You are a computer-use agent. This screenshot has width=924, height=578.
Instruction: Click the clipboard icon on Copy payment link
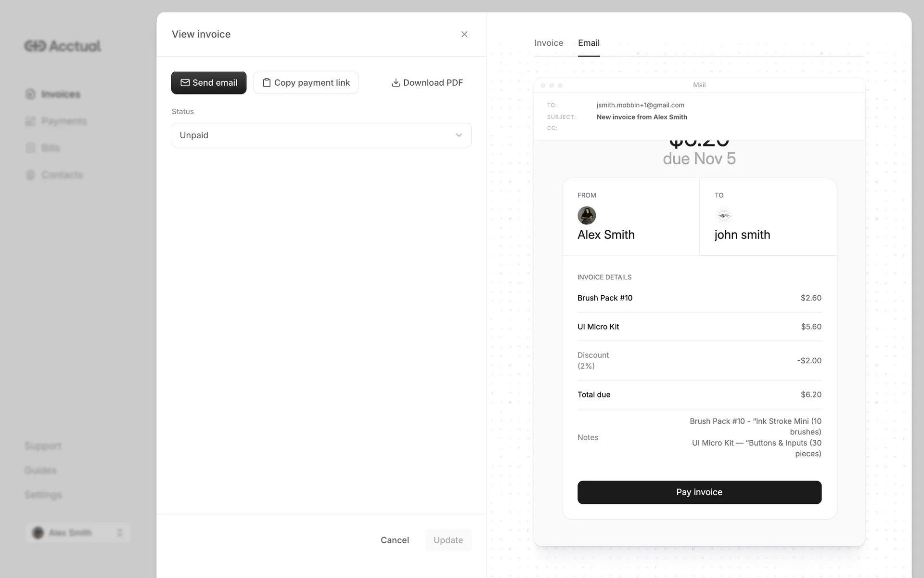[267, 83]
